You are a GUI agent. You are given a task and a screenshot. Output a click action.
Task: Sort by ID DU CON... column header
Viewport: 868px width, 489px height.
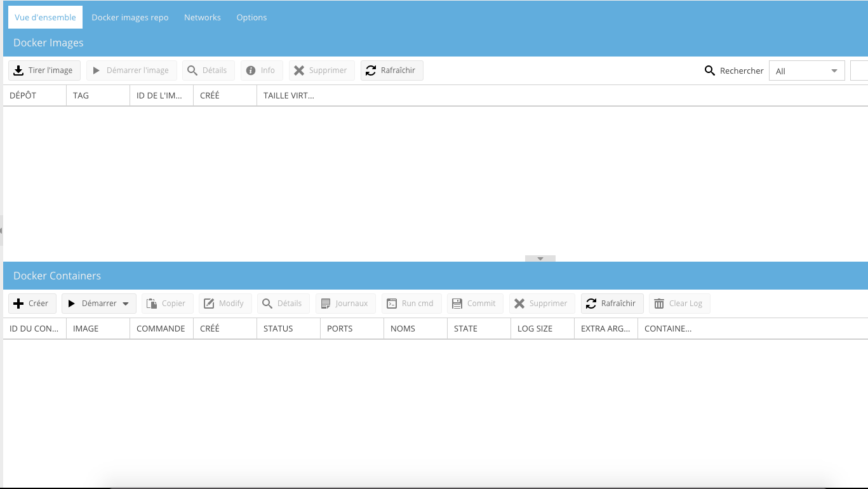click(35, 328)
